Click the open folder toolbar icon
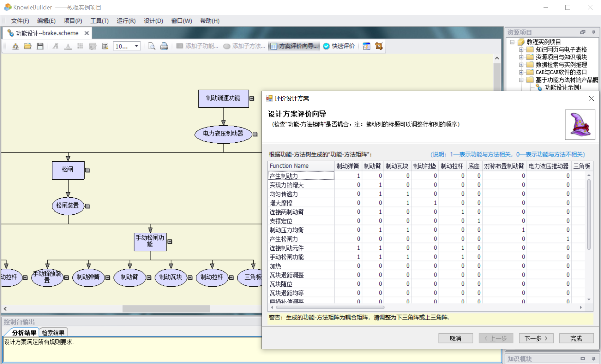This screenshot has width=601, height=364. pos(28,46)
